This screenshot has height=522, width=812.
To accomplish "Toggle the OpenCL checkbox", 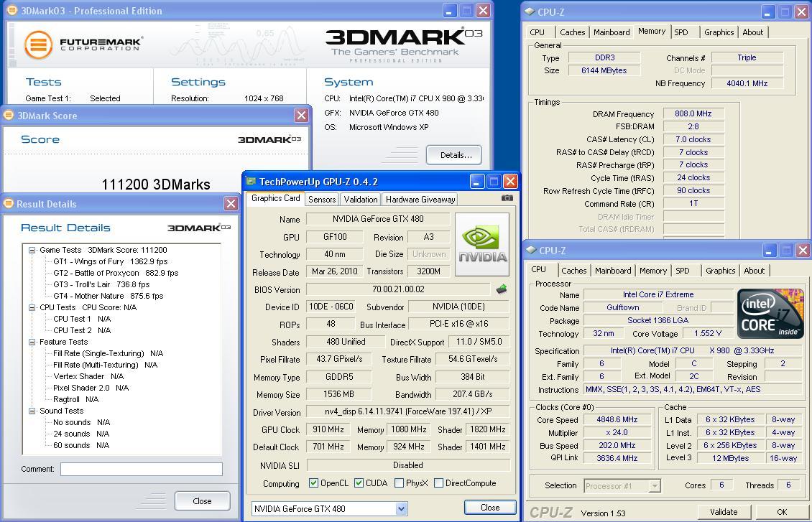I will click(313, 483).
